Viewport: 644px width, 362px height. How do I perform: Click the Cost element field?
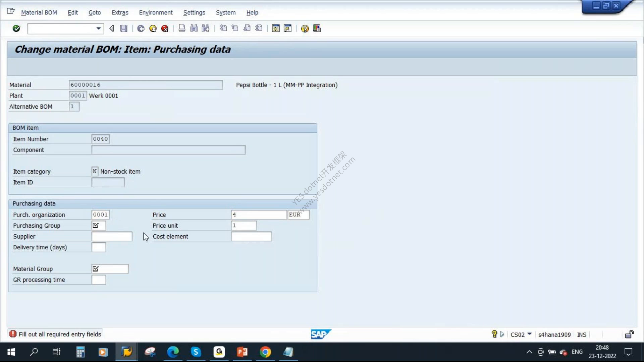251,236
